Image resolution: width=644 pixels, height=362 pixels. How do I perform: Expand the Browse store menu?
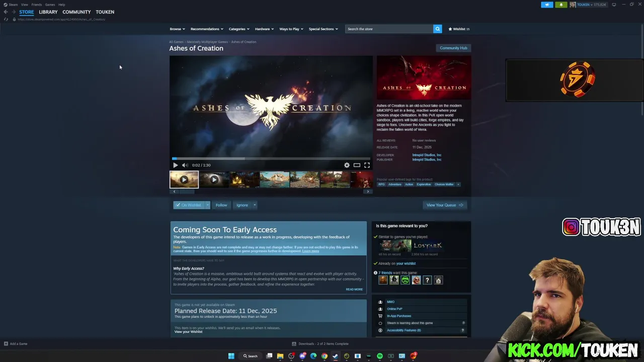coord(177,29)
